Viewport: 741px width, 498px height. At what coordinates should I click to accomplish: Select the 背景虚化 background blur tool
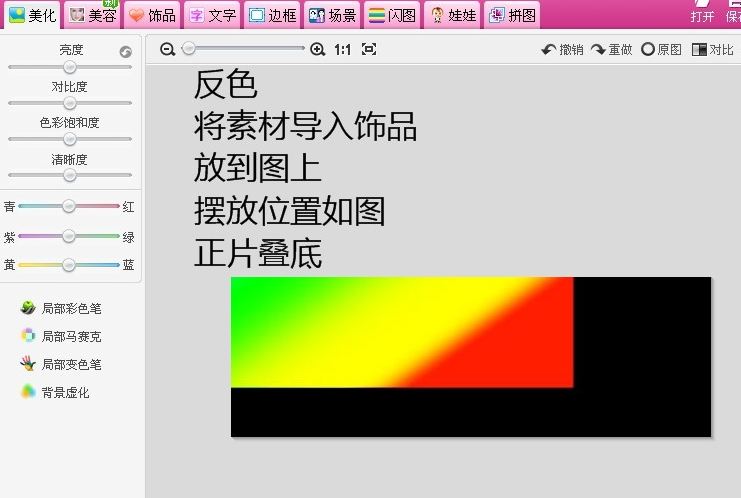tap(56, 392)
